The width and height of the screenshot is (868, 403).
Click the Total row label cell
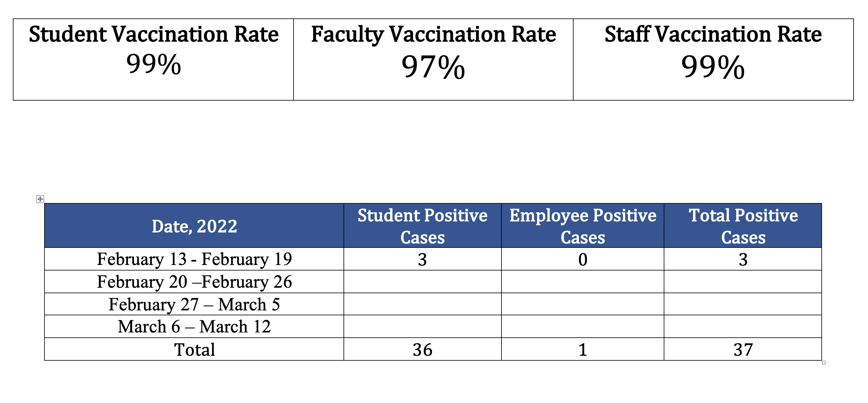tap(194, 349)
